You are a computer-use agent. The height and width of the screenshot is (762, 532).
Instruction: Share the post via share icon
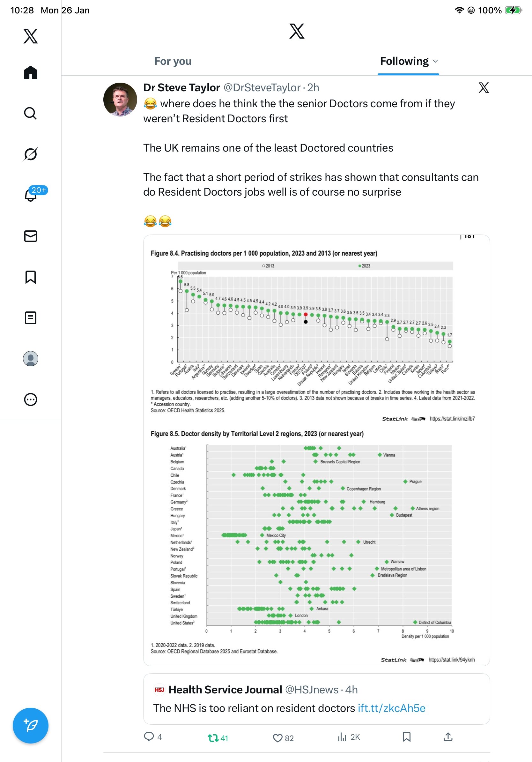coord(448,737)
